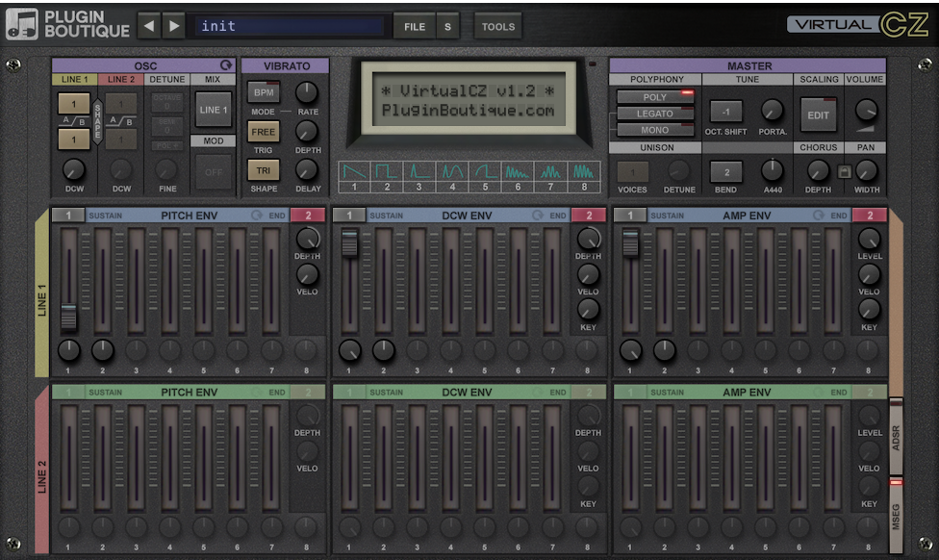Click the Pan WIDTH knob
Viewport: 939px width, 560px height.
[x=866, y=171]
